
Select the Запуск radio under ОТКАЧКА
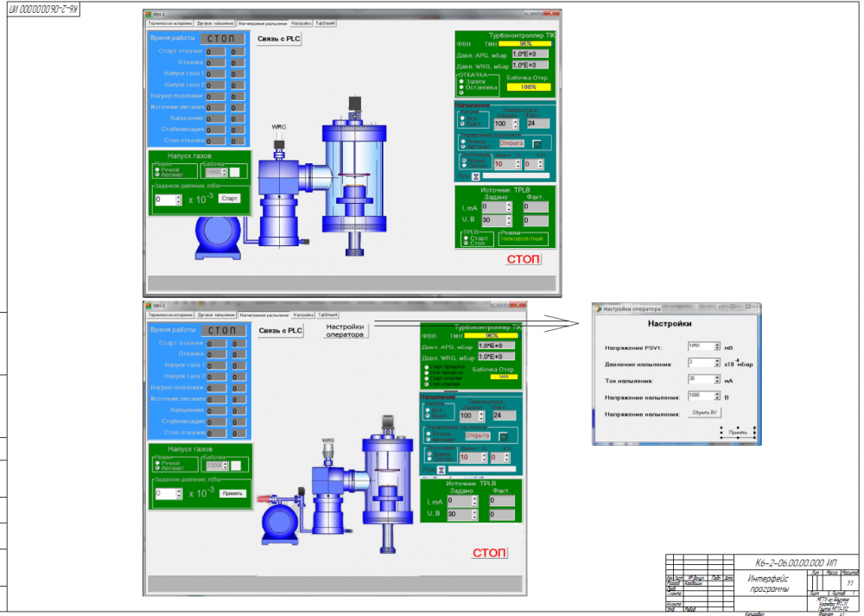[461, 81]
